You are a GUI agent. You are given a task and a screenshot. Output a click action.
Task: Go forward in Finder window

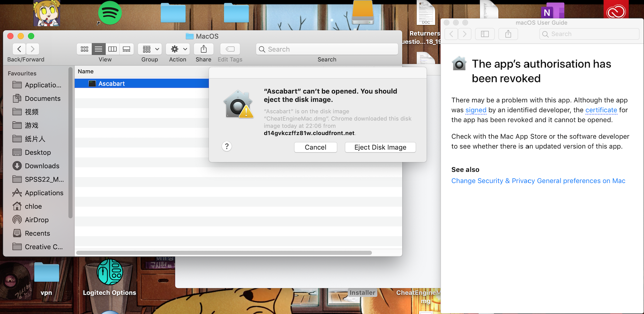(x=33, y=49)
